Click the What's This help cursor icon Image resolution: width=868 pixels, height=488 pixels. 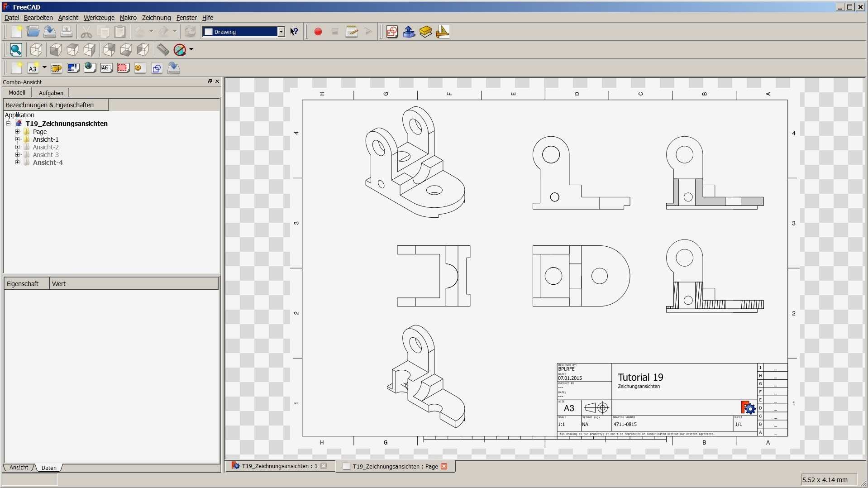(294, 32)
